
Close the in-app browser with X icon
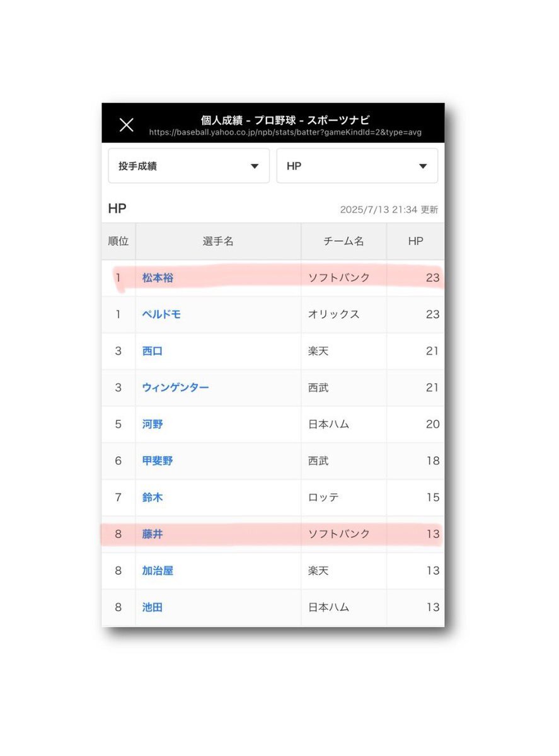[126, 125]
